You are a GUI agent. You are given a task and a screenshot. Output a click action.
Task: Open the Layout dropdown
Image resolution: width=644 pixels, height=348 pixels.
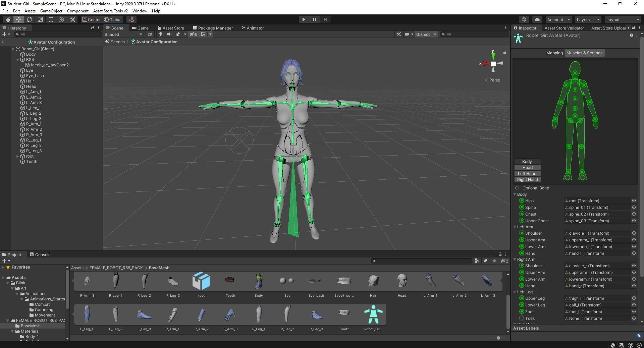click(x=623, y=19)
